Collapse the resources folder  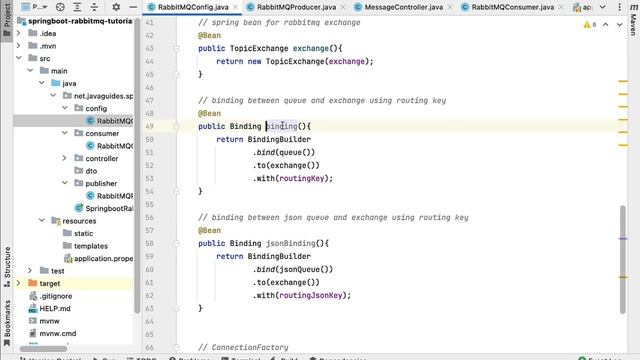pyautogui.click(x=42, y=220)
